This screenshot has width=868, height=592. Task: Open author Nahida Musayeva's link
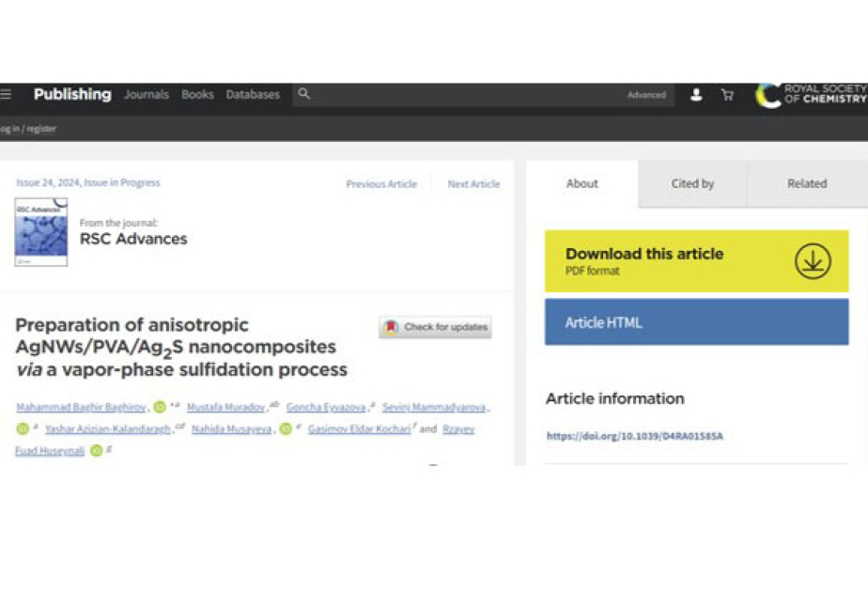(x=231, y=429)
